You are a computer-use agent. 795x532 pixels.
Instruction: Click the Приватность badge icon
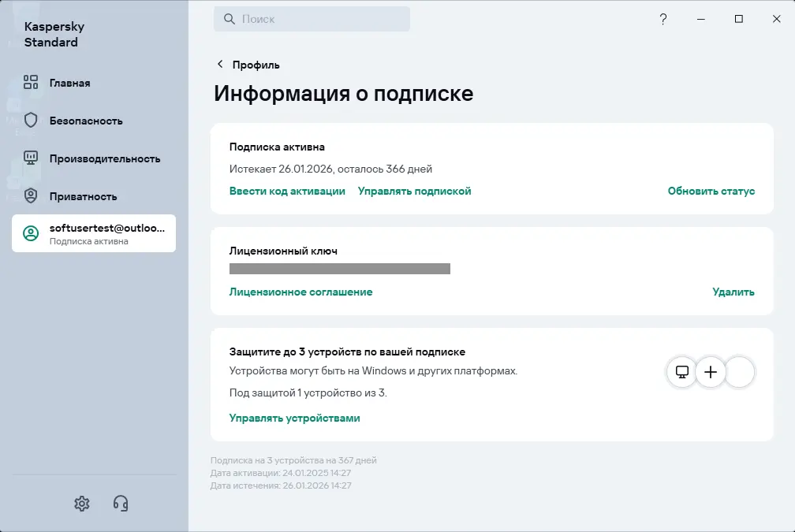(31, 195)
